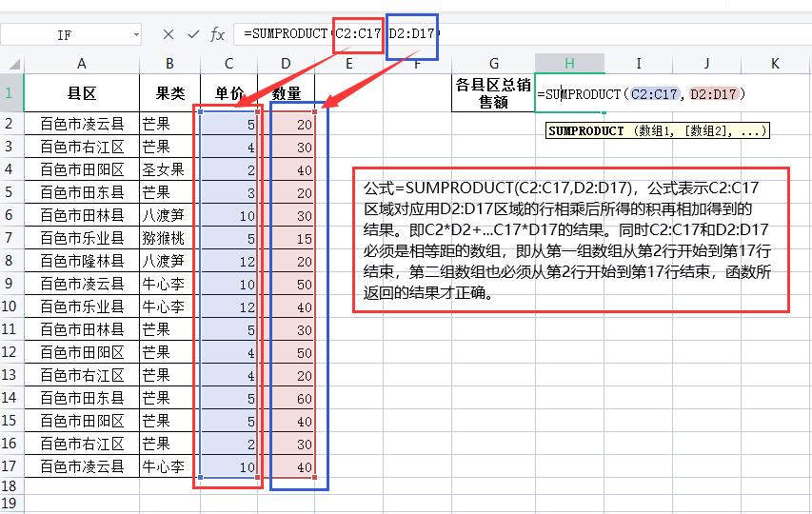Click cell H1 containing the SUMPRODUCT formula
The height and width of the screenshot is (514, 812).
pyautogui.click(x=569, y=93)
